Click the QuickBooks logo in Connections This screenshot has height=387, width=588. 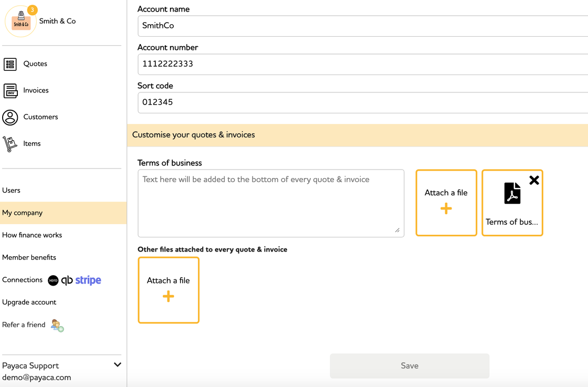(x=67, y=280)
